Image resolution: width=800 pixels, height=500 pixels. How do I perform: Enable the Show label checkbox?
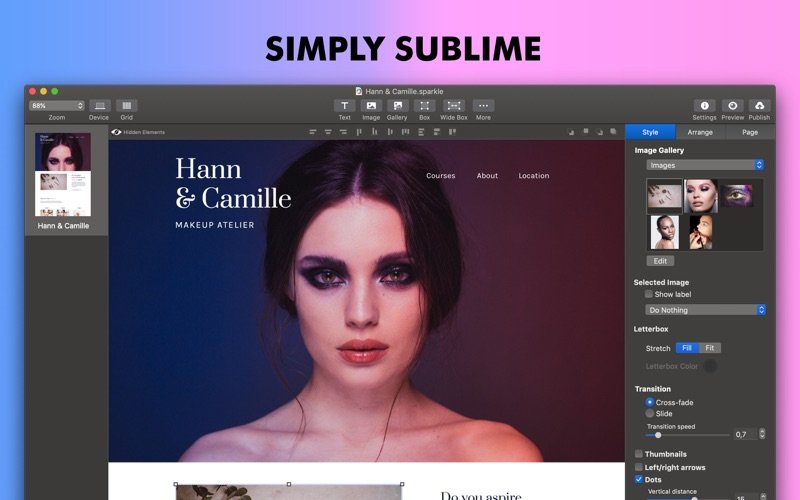click(649, 295)
